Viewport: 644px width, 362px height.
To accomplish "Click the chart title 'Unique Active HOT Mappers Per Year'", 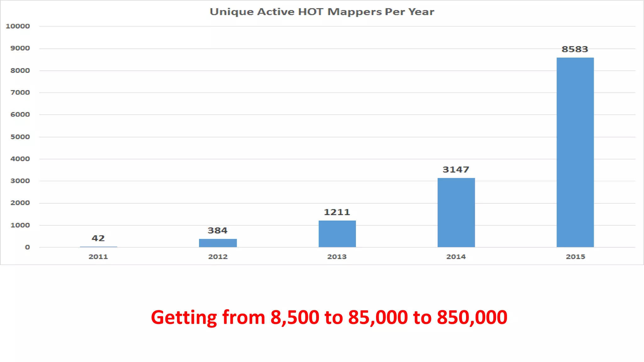I will (x=322, y=12).
